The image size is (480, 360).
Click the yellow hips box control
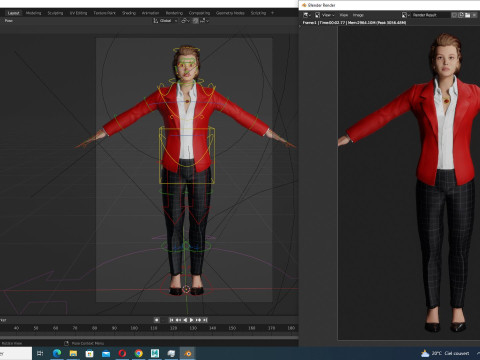pos(187,155)
